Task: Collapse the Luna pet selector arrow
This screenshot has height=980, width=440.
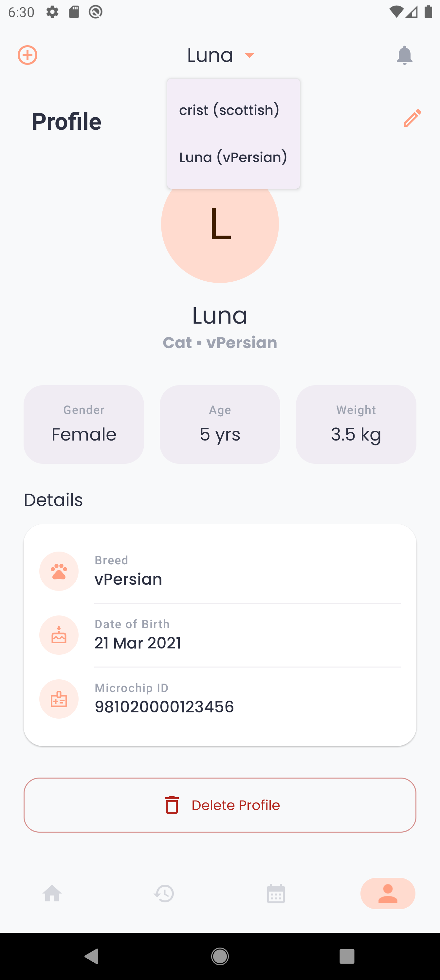Action: pos(249,56)
